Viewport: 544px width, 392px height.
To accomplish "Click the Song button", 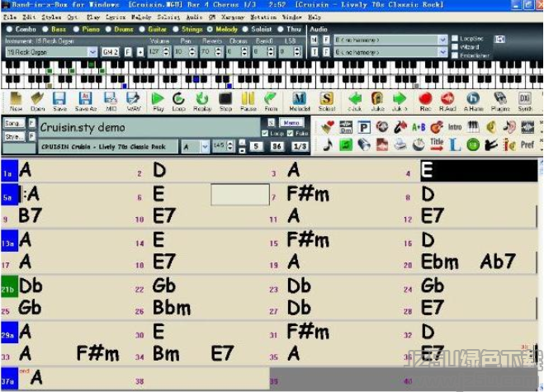I will (14, 123).
